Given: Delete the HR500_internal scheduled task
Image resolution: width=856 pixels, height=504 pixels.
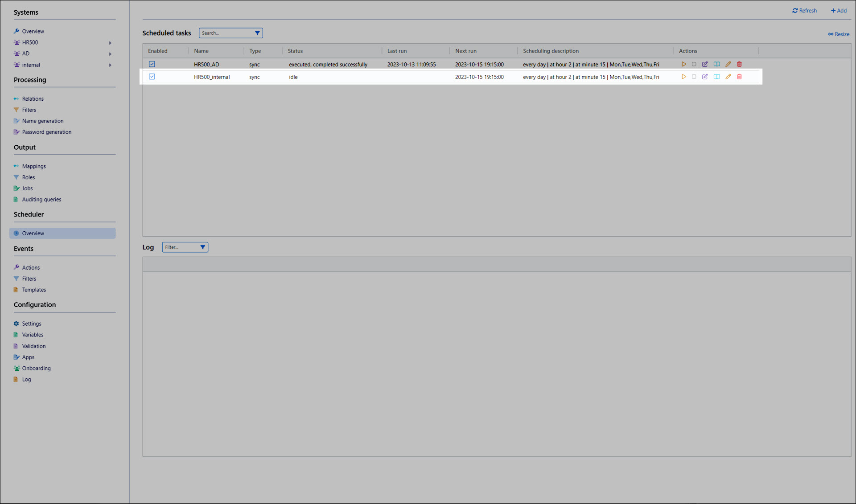Looking at the screenshot, I should point(739,77).
